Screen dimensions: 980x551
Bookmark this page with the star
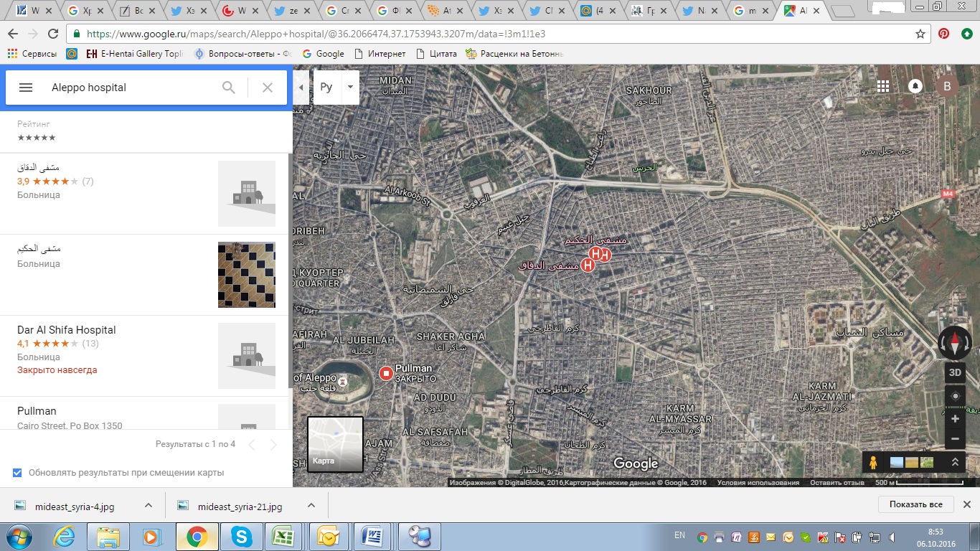[920, 34]
